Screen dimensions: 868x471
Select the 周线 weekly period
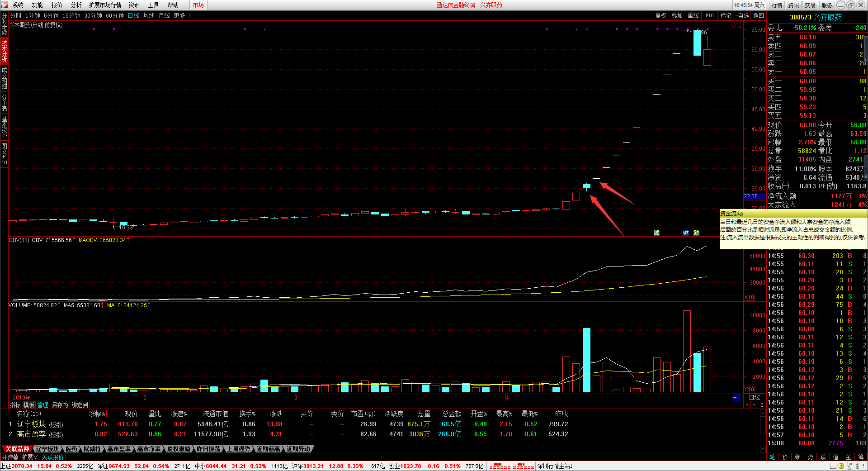[x=149, y=15]
